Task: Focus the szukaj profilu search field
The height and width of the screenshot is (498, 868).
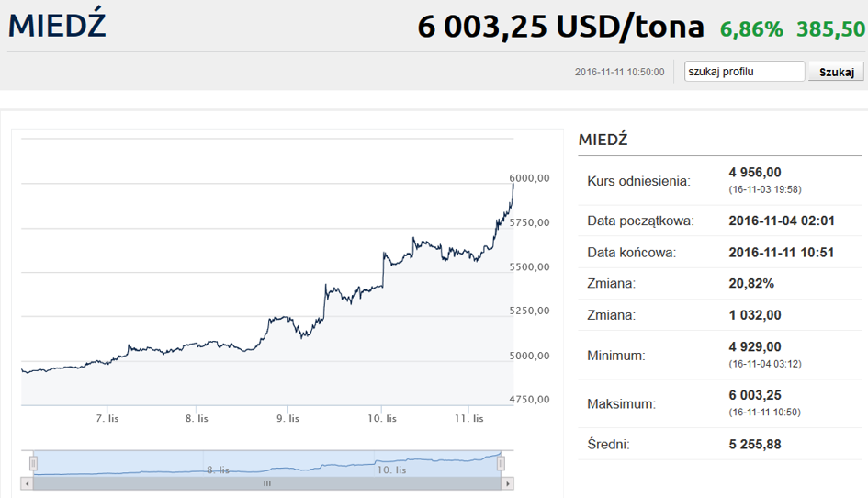Action: [744, 72]
